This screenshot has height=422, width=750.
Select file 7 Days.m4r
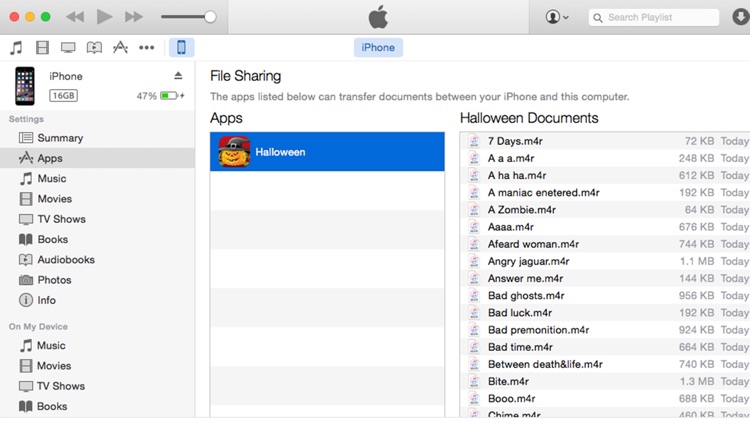[605, 141]
